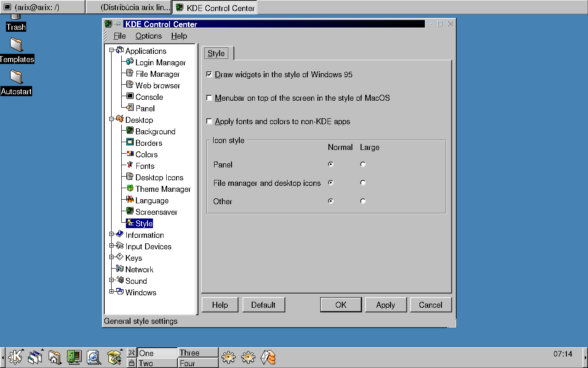This screenshot has width=588, height=368.
Task: Open the utilities toolbox panel icon
Action: 113,357
